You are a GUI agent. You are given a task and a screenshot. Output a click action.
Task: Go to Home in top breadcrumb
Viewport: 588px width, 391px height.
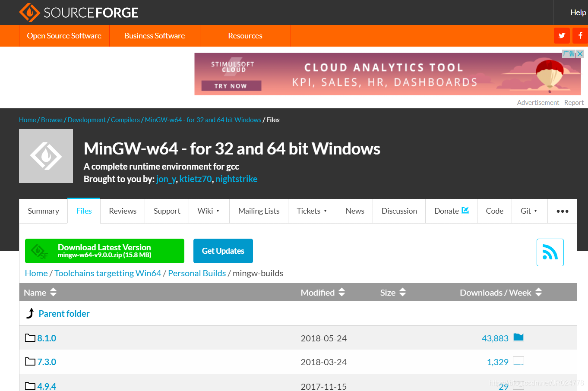click(x=28, y=120)
